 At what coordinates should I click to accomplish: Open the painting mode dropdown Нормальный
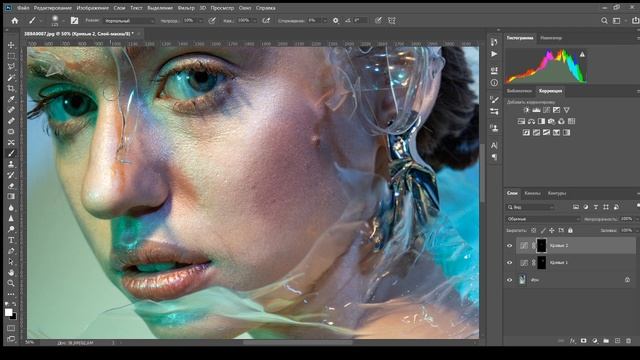click(129, 21)
